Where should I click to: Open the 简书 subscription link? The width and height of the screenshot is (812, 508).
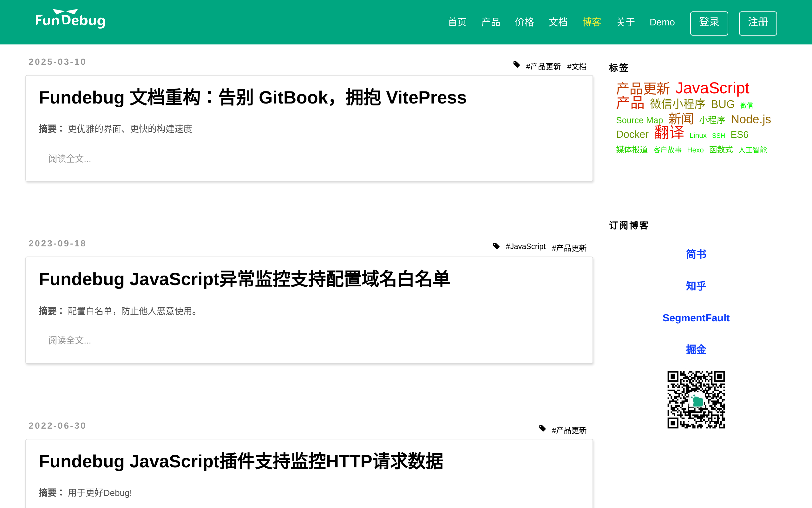coord(696,254)
